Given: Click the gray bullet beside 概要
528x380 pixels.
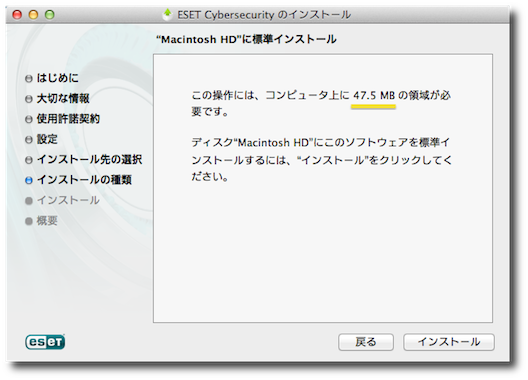Looking at the screenshot, I should (29, 221).
